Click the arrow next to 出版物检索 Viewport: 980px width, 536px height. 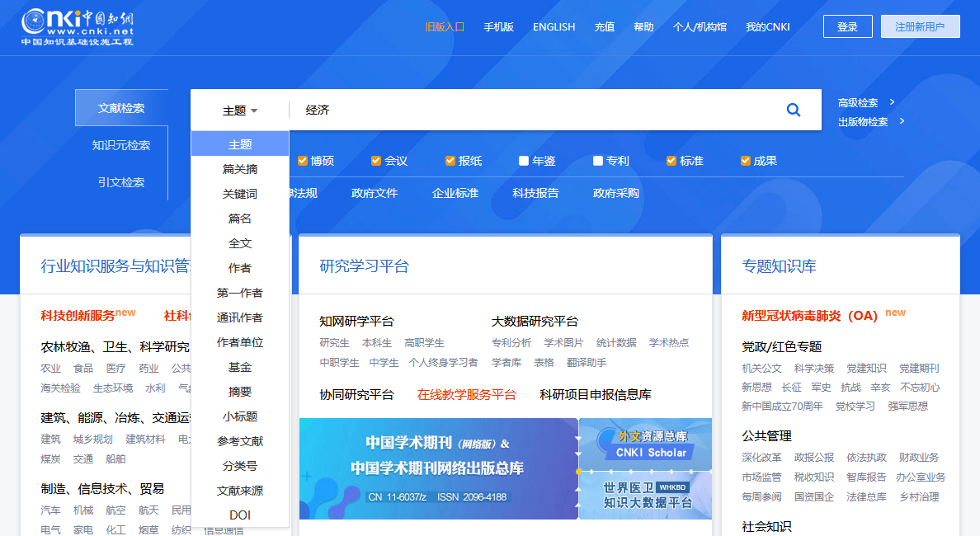point(902,121)
